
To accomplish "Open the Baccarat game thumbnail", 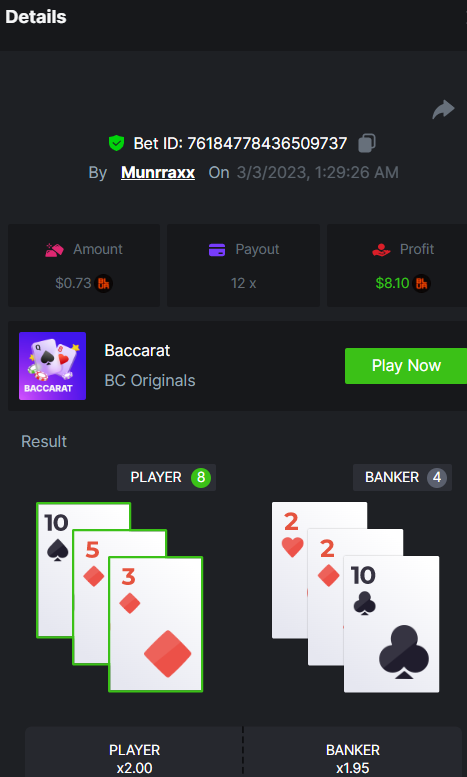I will tap(53, 366).
